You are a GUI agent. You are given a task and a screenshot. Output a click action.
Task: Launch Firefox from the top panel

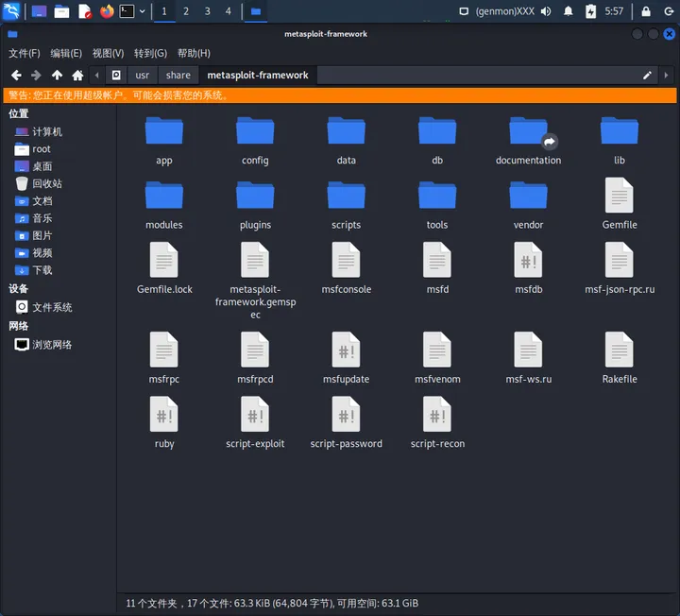[107, 11]
